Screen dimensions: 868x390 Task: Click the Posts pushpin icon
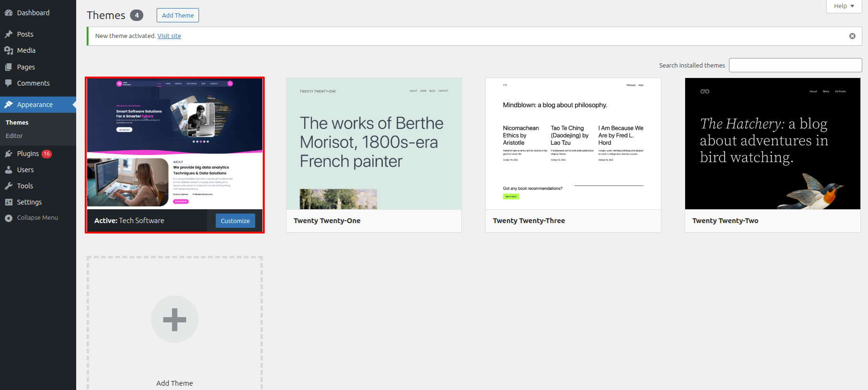pyautogui.click(x=9, y=34)
